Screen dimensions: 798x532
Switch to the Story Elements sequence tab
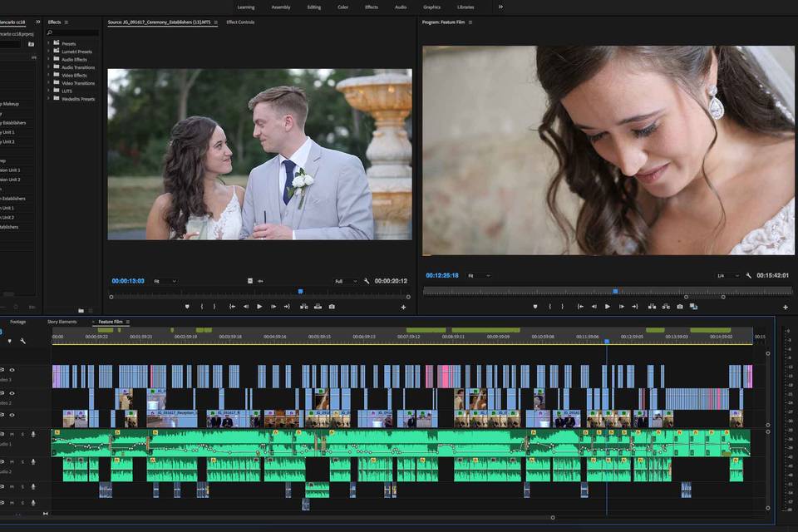[62, 322]
